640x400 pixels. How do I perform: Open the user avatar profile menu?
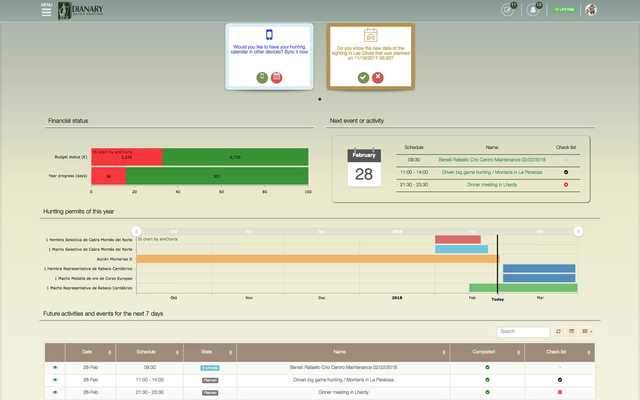[591, 9]
